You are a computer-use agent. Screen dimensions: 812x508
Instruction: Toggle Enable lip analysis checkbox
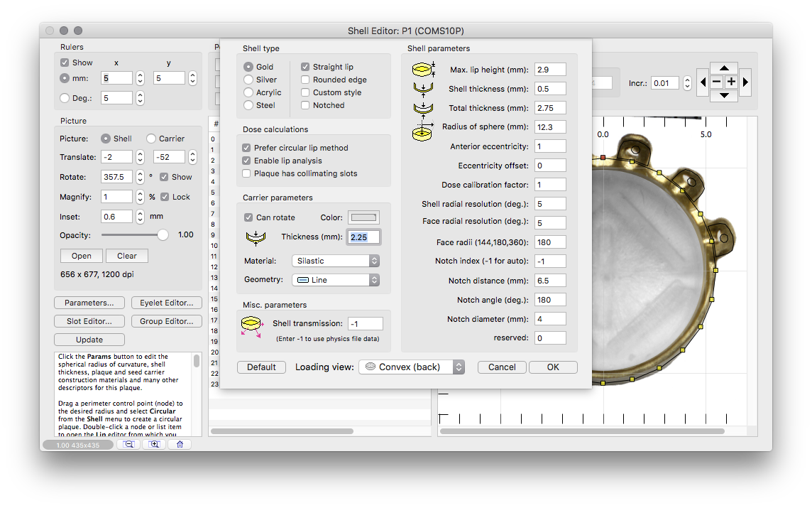(246, 161)
